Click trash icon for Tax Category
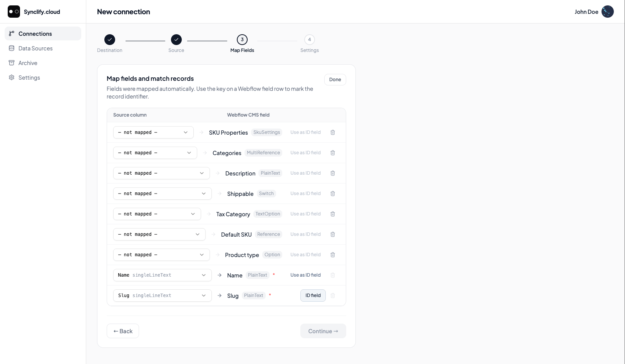 (333, 214)
